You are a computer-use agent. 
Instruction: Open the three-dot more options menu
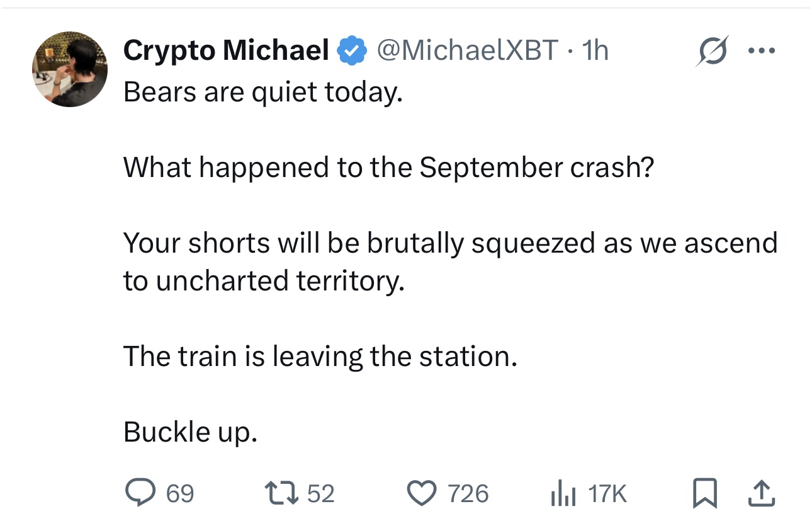pyautogui.click(x=762, y=51)
